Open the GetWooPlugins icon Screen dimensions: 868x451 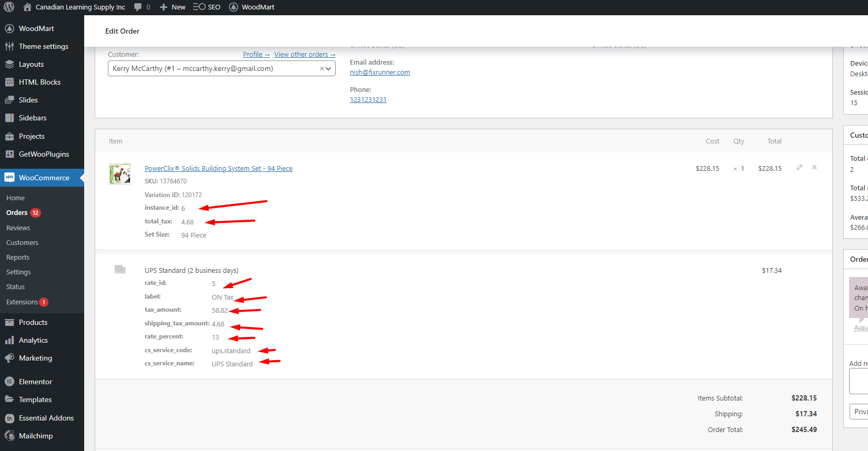pyautogui.click(x=9, y=154)
